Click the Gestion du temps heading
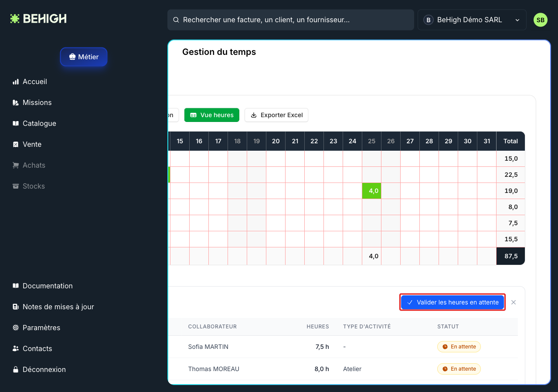This screenshot has height=392, width=558. (x=219, y=52)
